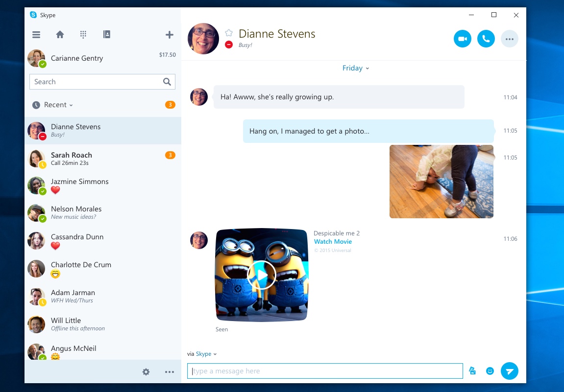Go to the Home icon

pyautogui.click(x=60, y=34)
